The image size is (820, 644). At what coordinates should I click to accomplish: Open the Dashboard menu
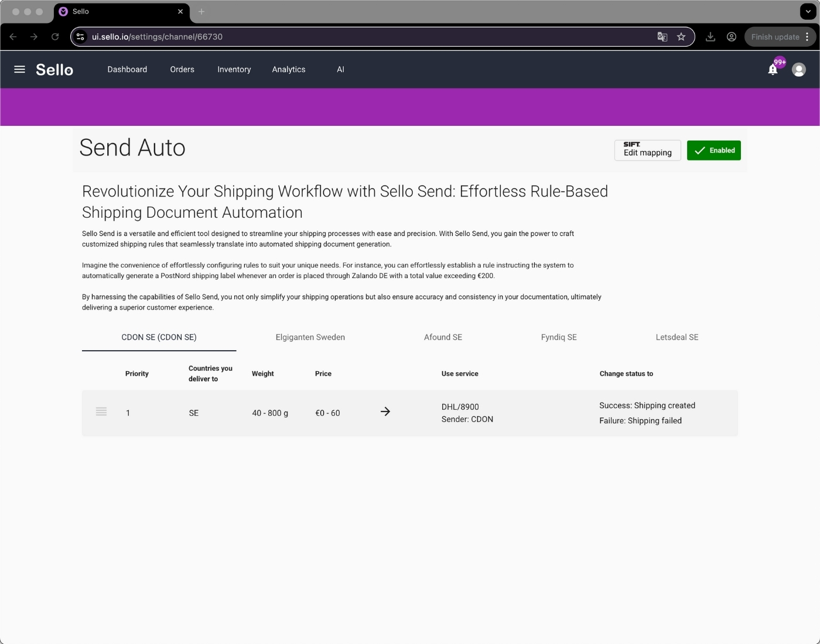127,69
